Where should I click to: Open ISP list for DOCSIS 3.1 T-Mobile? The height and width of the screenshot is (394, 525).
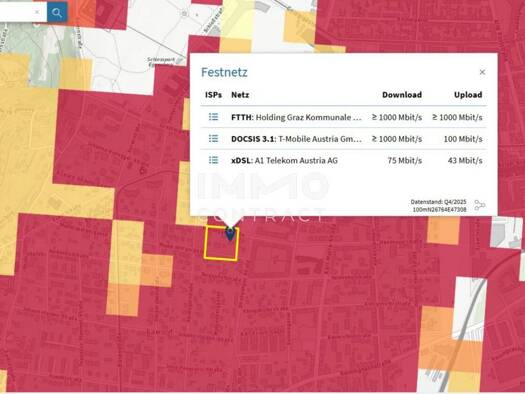click(213, 139)
